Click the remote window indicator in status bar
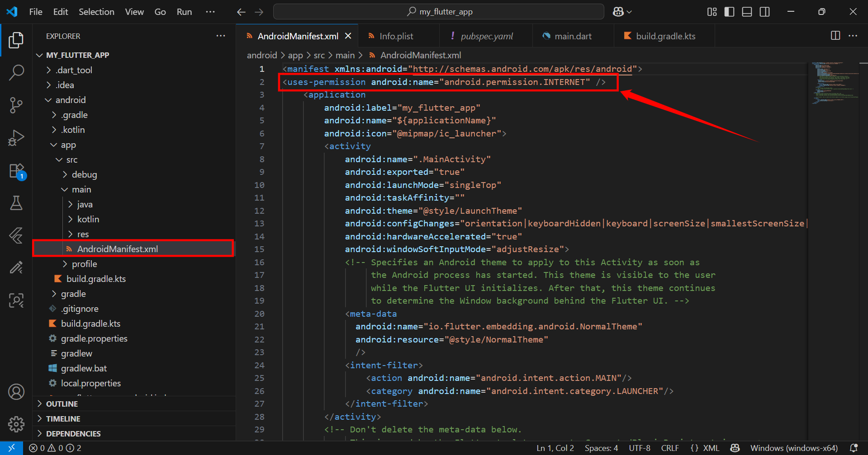The image size is (868, 455). [x=11, y=448]
